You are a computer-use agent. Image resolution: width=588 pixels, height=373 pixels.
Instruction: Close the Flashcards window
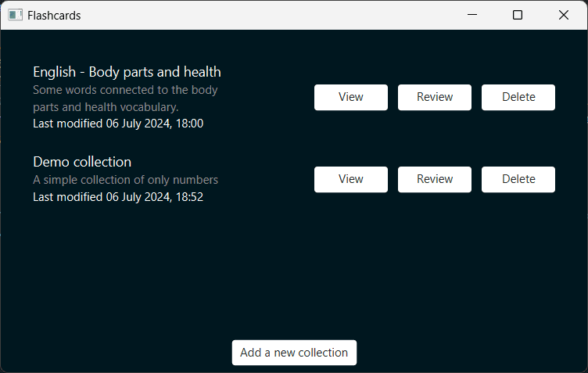[x=563, y=15]
